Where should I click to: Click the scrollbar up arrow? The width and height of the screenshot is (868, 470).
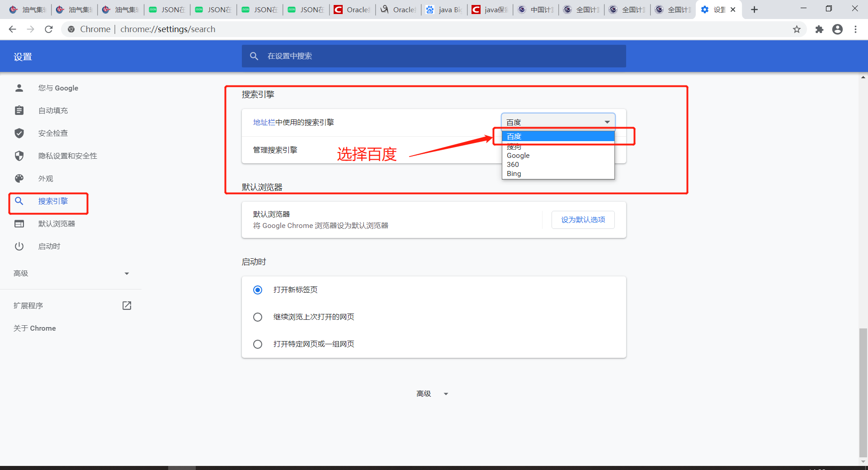863,78
